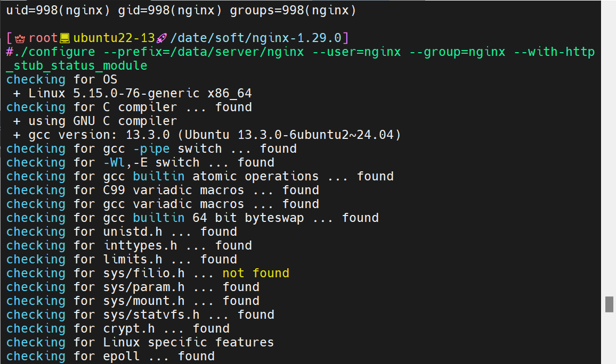The image size is (616, 364).
Task: Click '--with-http' at the command line end
Action: (554, 52)
